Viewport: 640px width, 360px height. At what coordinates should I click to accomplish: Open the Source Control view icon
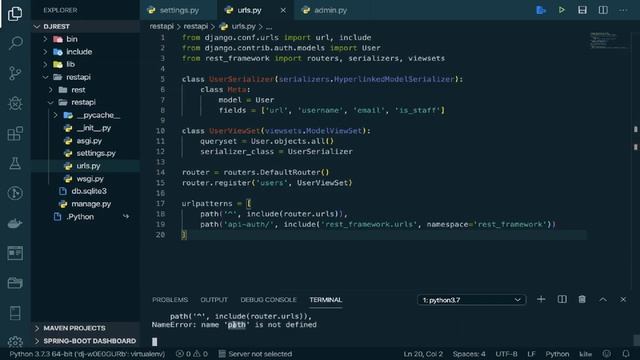15,73
